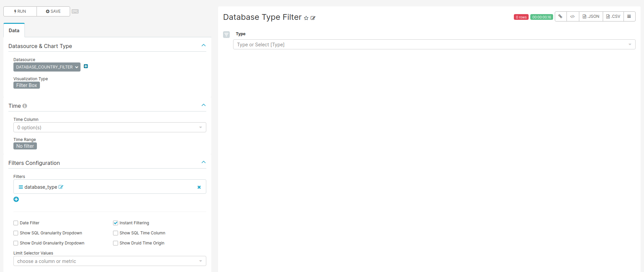Click the No filter time range
Viewport: 644px width, 272px height.
25,146
